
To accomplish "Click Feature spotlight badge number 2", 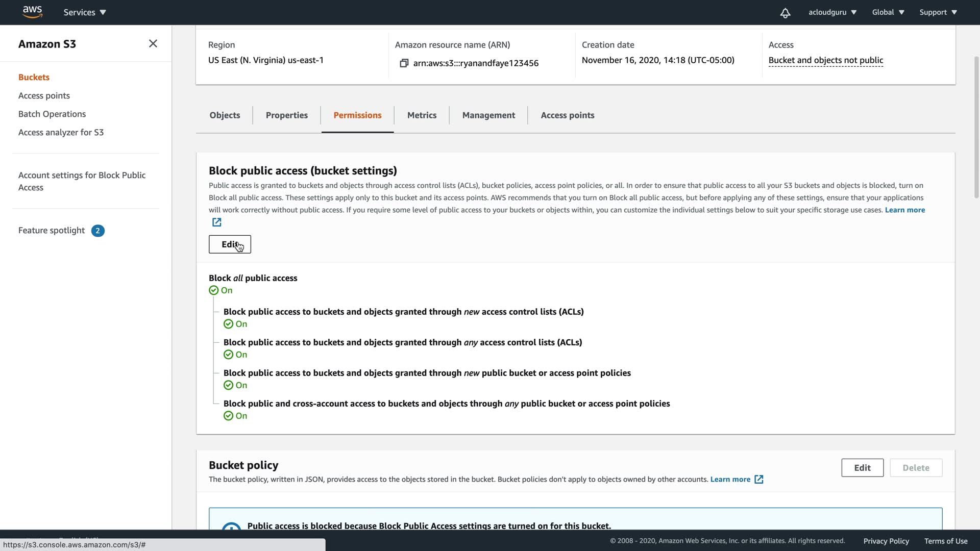I will point(97,231).
